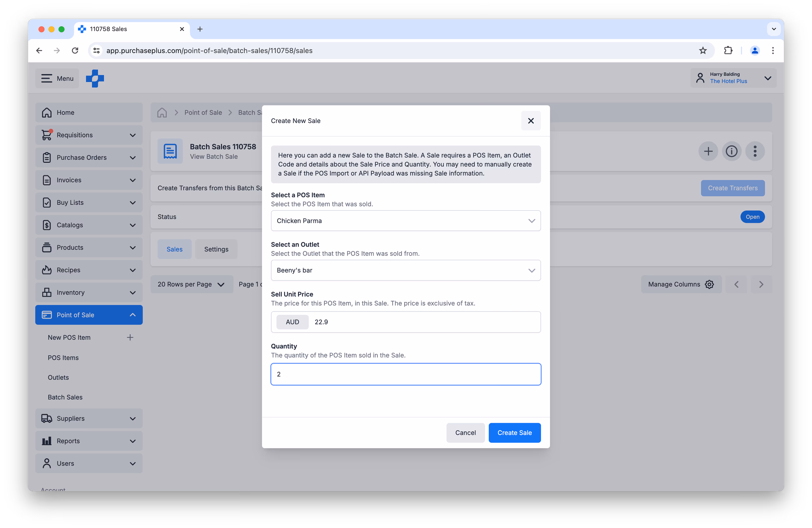Click the PurchasePlus logo icon
This screenshot has width=812, height=528.
click(x=95, y=78)
